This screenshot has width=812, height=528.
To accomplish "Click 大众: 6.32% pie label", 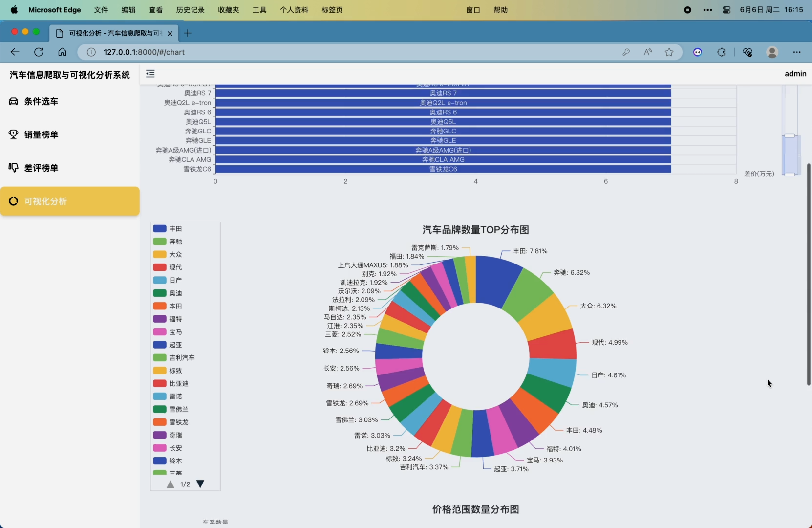I will [x=598, y=306].
